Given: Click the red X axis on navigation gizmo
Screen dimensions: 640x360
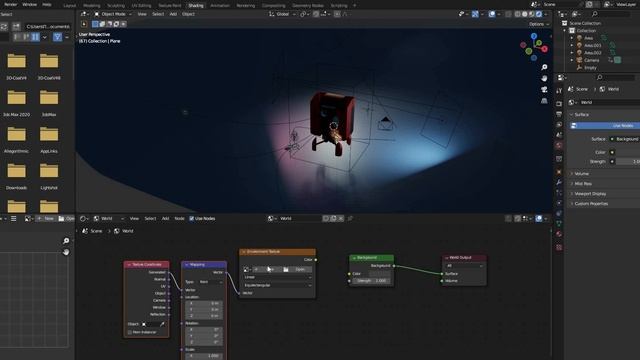Looking at the screenshot, I should pos(544,49).
